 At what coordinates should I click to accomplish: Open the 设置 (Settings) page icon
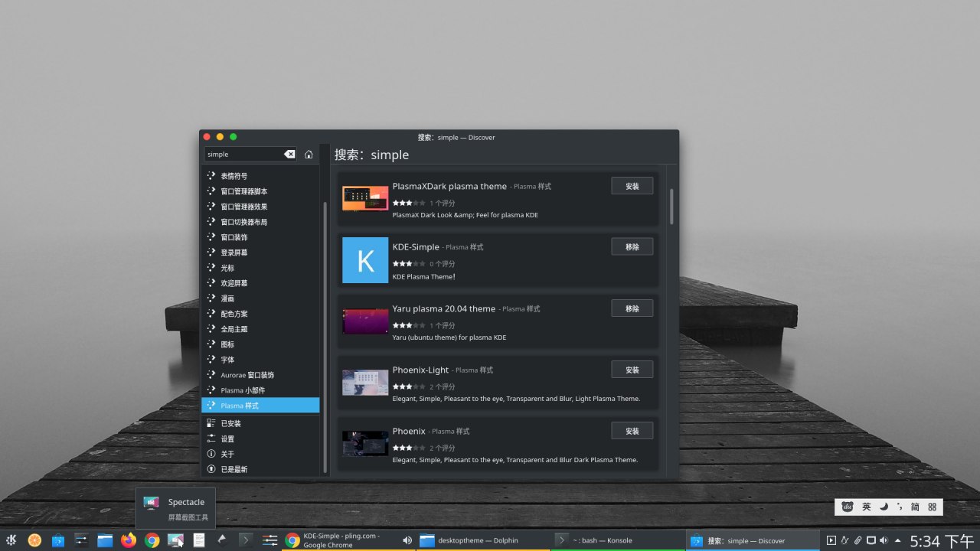pyautogui.click(x=211, y=439)
